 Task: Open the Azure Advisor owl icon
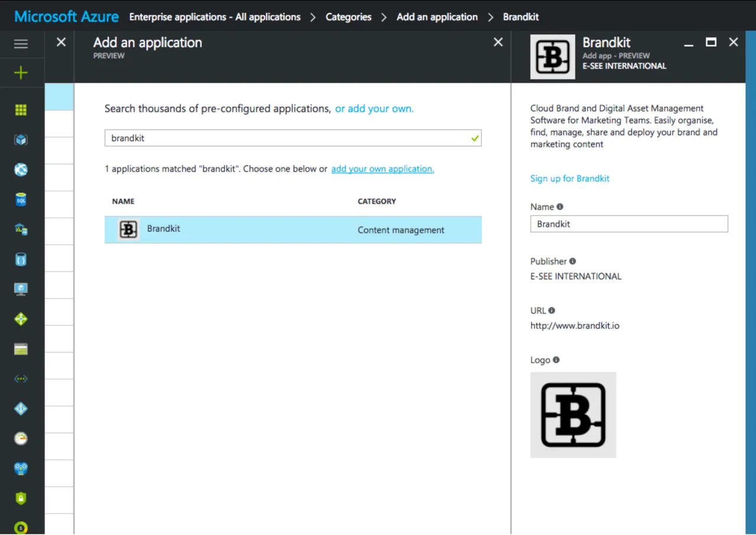pyautogui.click(x=21, y=468)
